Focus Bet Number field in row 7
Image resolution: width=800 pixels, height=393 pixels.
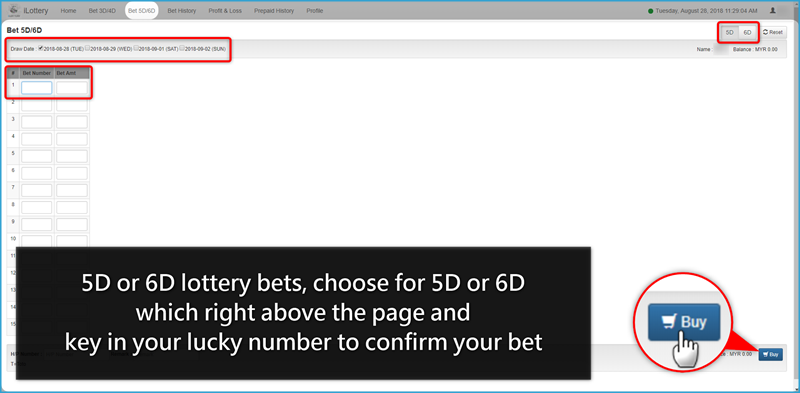pyautogui.click(x=37, y=190)
